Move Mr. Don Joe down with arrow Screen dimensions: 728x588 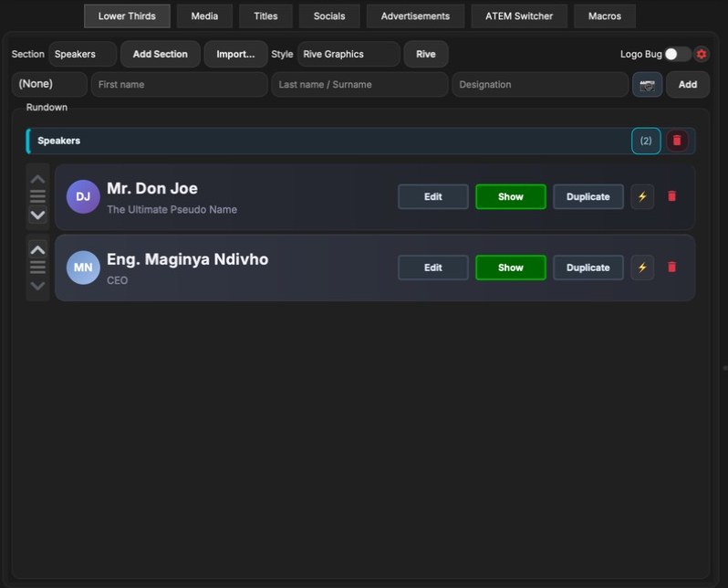(x=37, y=215)
